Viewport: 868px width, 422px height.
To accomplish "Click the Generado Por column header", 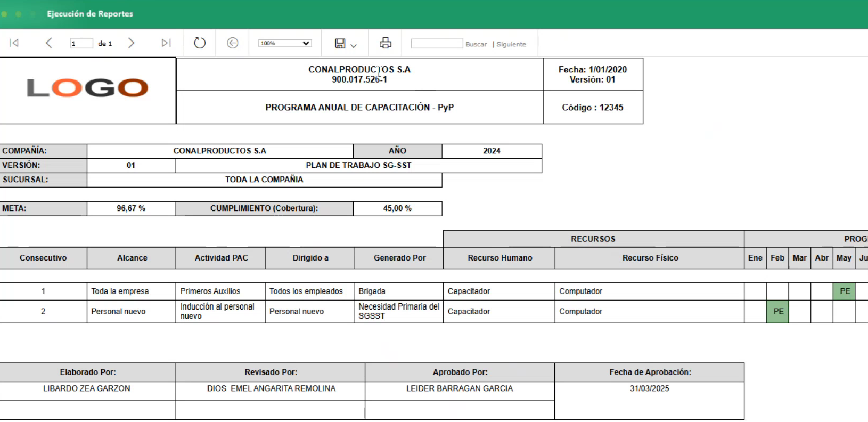I will [x=399, y=258].
